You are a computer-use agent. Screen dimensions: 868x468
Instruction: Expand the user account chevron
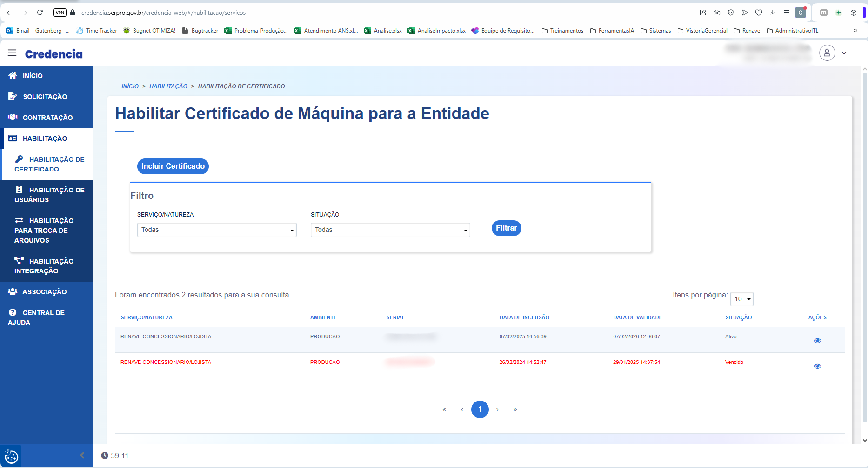pos(844,53)
